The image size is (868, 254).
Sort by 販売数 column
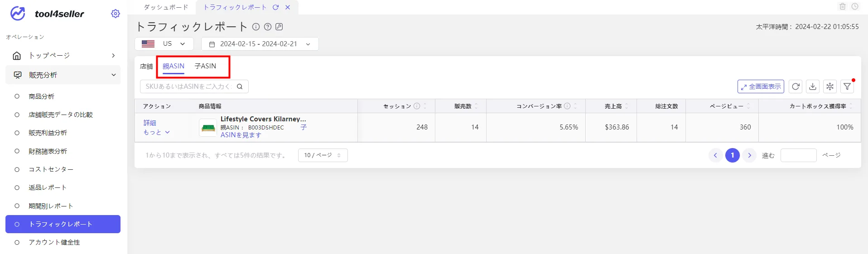click(476, 106)
